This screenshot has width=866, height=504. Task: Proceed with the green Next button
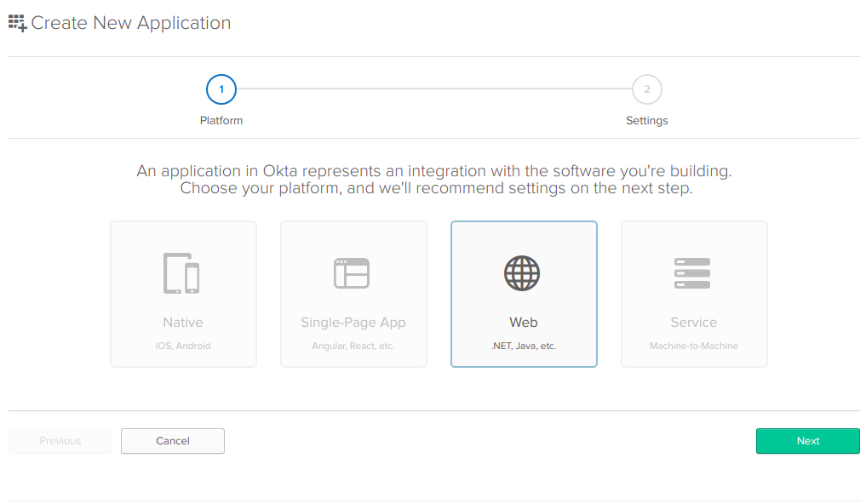coord(807,441)
